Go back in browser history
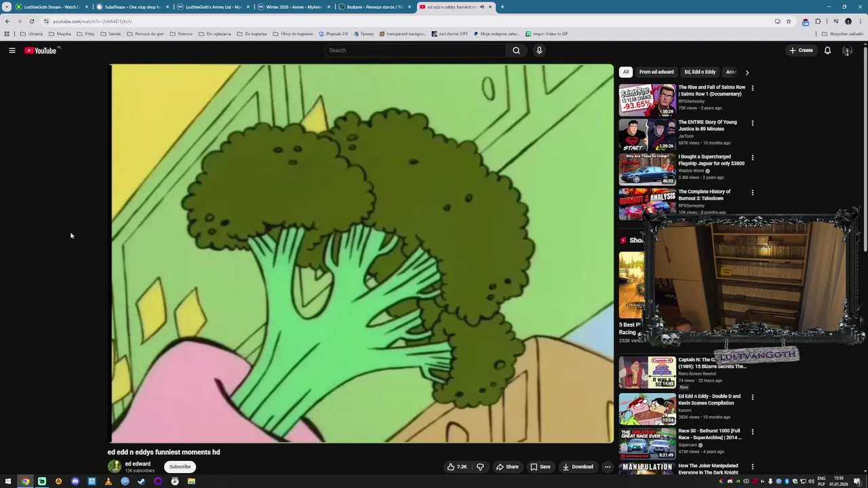The width and height of the screenshot is (868, 488). click(x=7, y=21)
